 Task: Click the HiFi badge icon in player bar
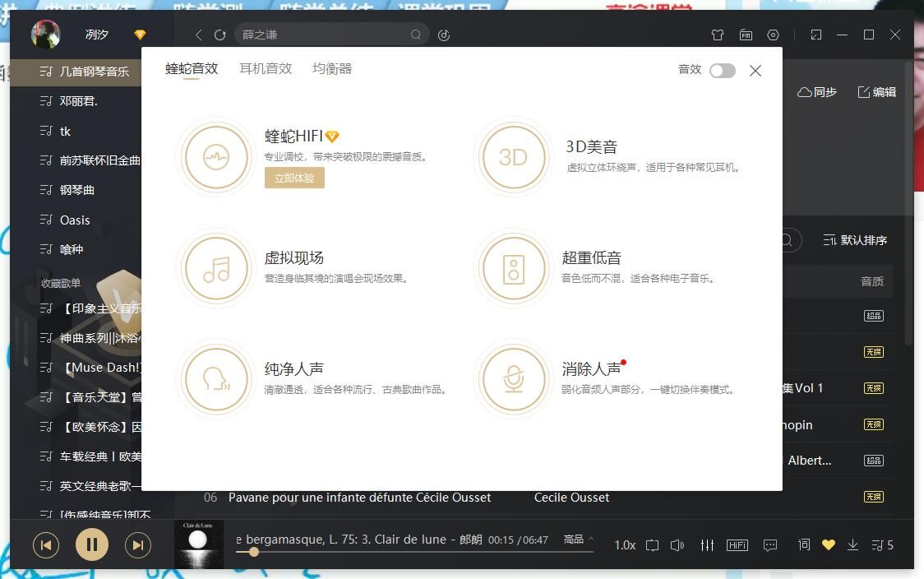(737, 545)
